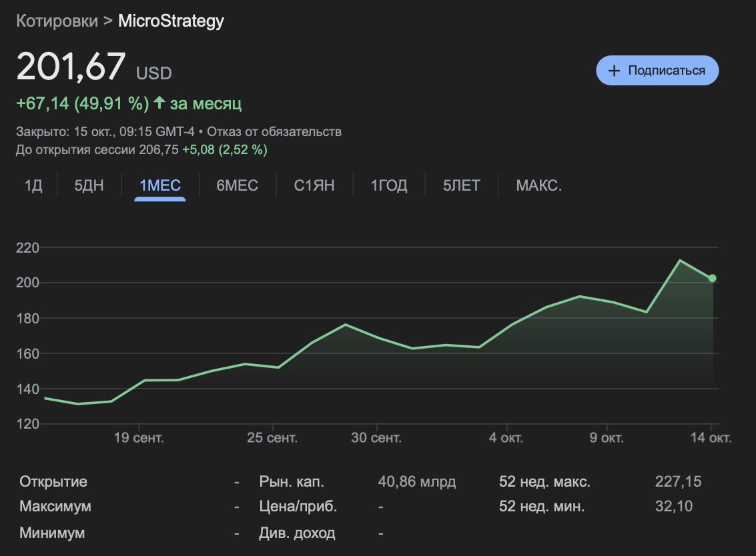
Task: Select the 5ДН time range tab
Action: click(x=89, y=185)
